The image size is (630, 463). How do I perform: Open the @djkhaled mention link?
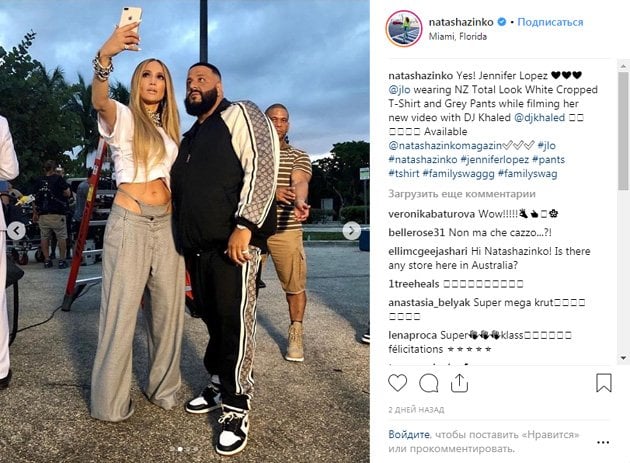click(539, 118)
